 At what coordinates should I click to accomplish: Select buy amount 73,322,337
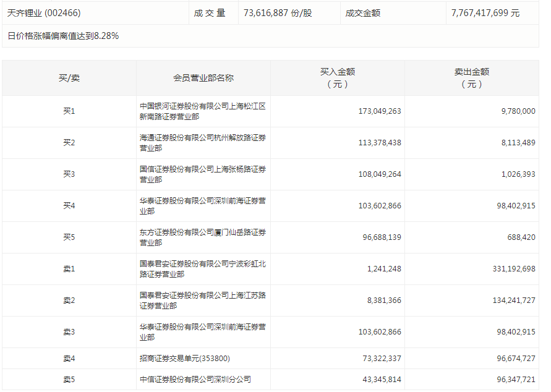click(382, 359)
